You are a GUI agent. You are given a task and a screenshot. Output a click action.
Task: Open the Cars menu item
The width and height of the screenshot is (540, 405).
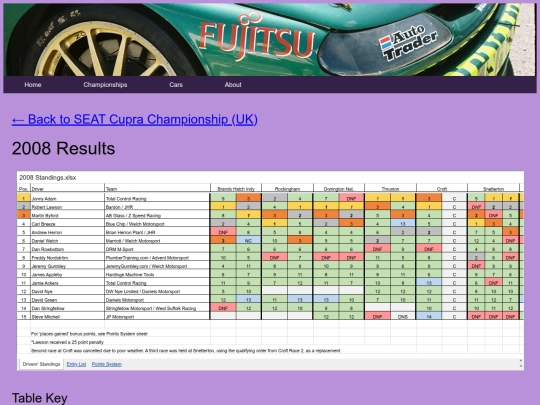pyautogui.click(x=176, y=85)
